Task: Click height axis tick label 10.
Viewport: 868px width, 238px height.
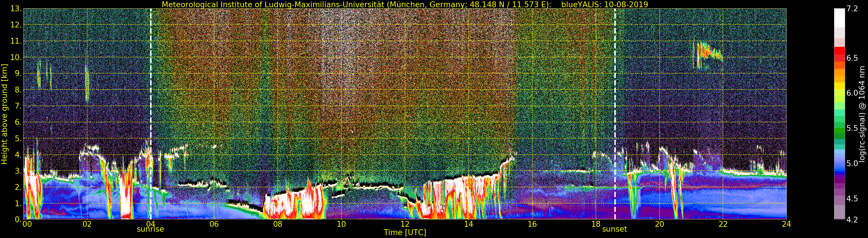Action: click(x=16, y=57)
